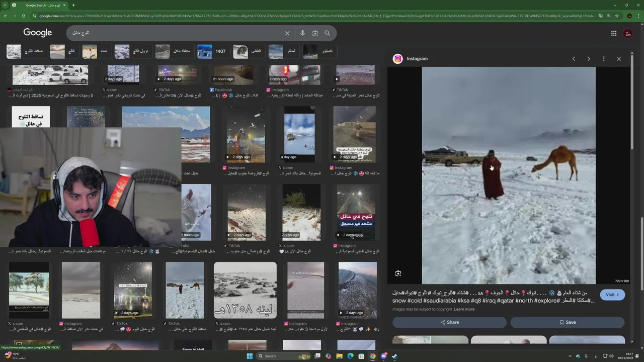Go back in the browser

tap(6, 16)
